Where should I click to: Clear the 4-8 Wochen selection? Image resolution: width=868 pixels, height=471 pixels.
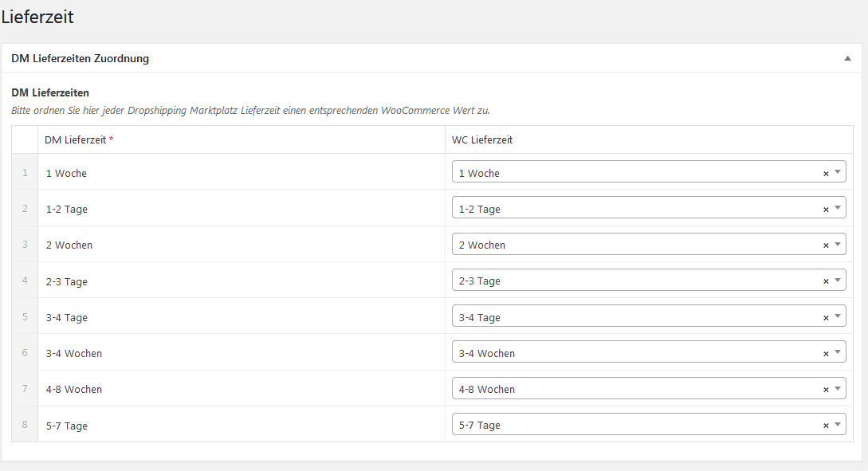coord(826,391)
